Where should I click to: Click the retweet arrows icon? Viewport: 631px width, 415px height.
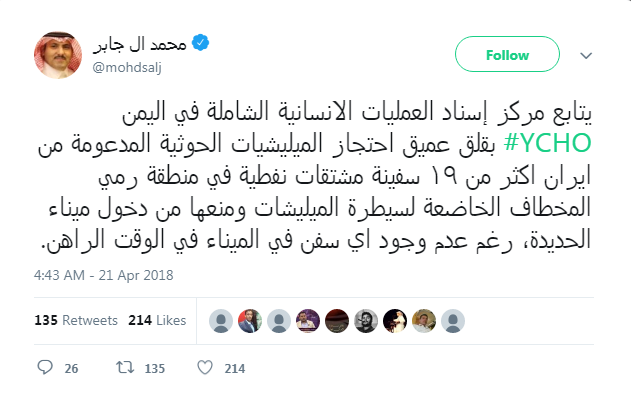click(125, 368)
